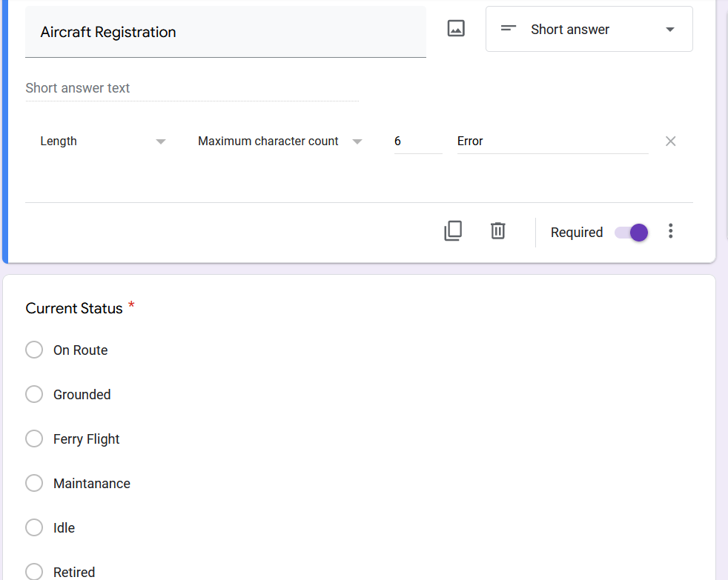Image resolution: width=728 pixels, height=580 pixels.
Task: Choose the Retired radio option
Action: pyautogui.click(x=34, y=572)
